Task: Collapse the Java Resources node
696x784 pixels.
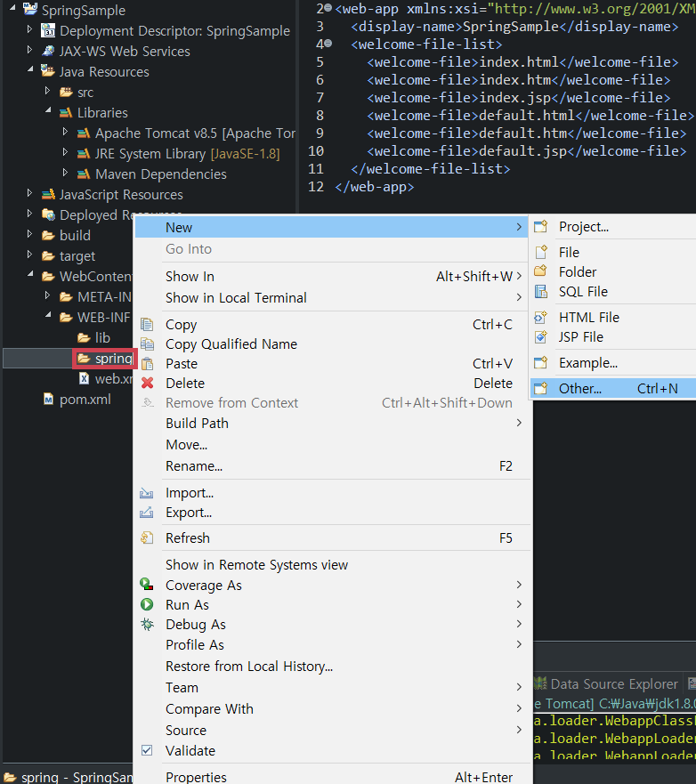Action: click(31, 69)
